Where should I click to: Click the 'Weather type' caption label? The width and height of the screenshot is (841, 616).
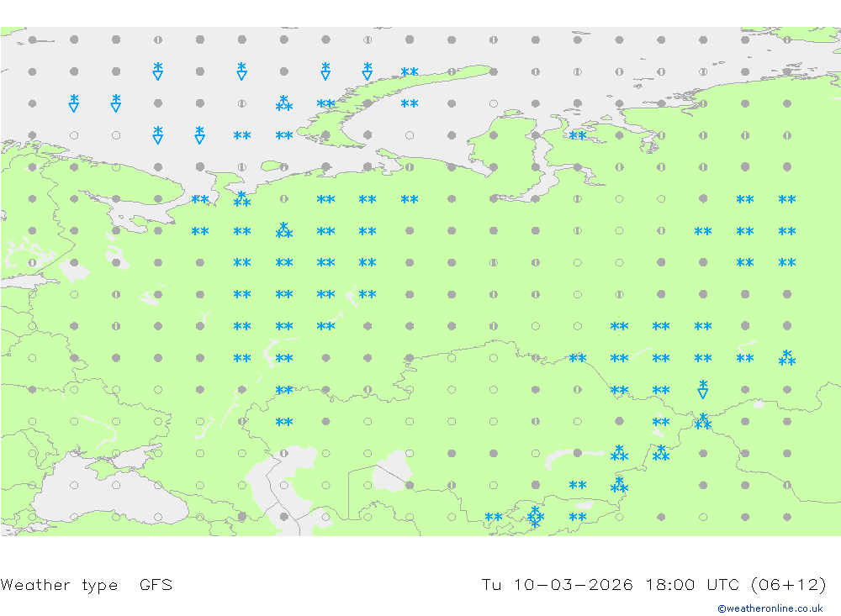(59, 584)
